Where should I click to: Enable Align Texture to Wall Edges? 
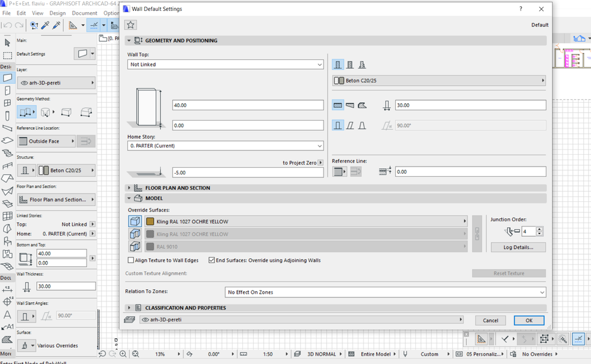(x=130, y=260)
